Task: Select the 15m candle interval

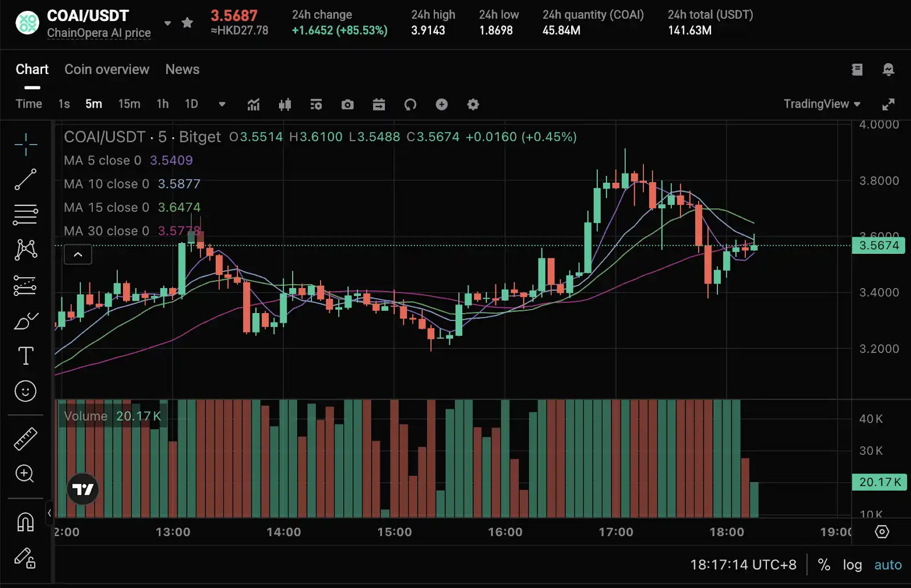Action: click(x=129, y=104)
